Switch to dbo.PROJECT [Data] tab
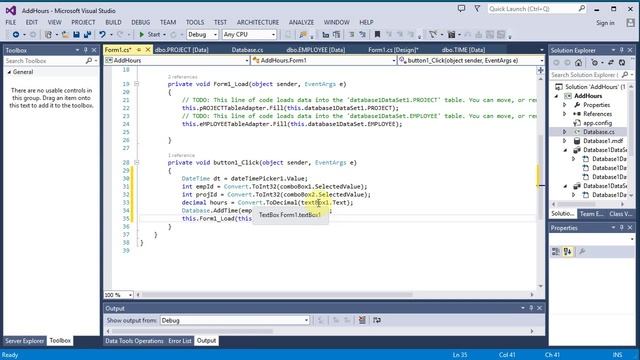This screenshot has height=360, width=640. [x=182, y=50]
